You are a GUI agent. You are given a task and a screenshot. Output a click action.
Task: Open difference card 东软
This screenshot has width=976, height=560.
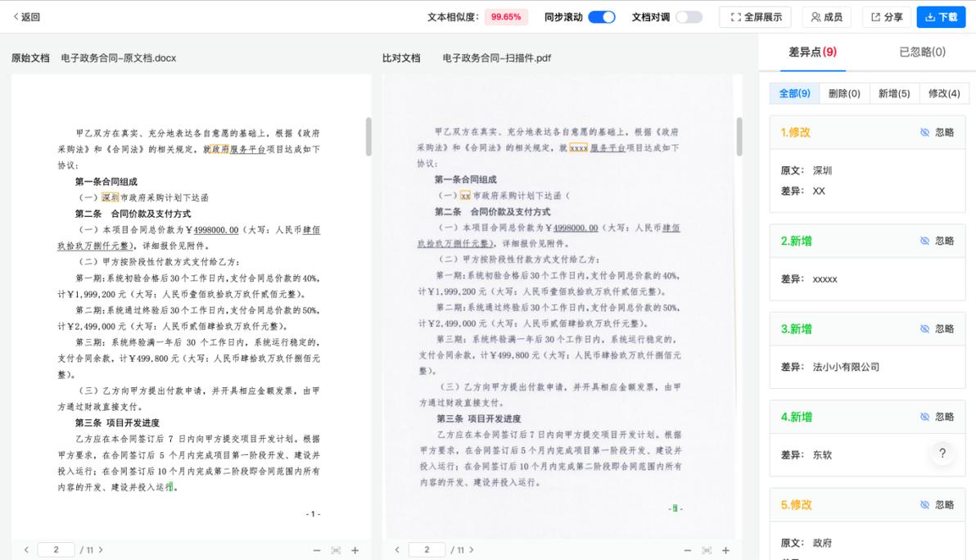pos(867,439)
